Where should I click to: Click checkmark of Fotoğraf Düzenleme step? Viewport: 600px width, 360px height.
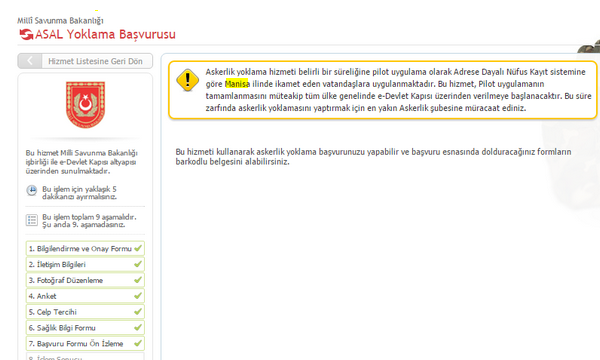point(138,280)
